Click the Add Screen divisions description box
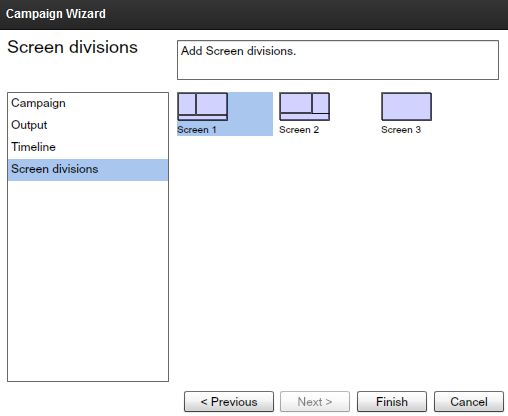 pos(338,60)
